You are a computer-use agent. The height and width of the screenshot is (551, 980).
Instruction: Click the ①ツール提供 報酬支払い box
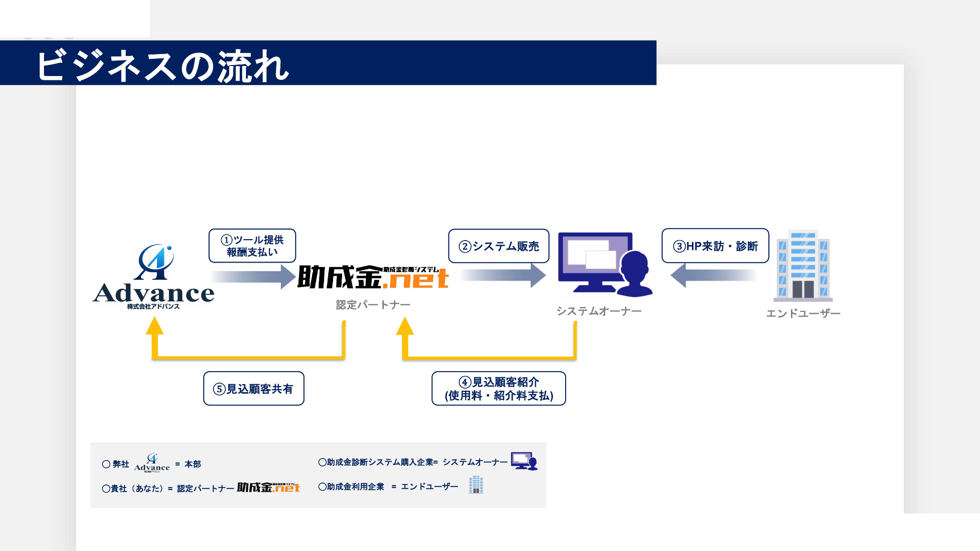252,246
